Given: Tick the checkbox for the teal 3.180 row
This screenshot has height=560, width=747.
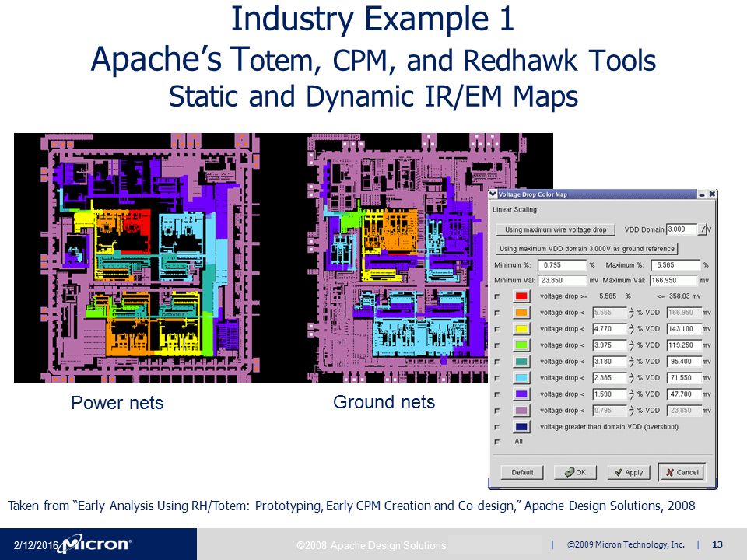Looking at the screenshot, I should click(x=497, y=362).
